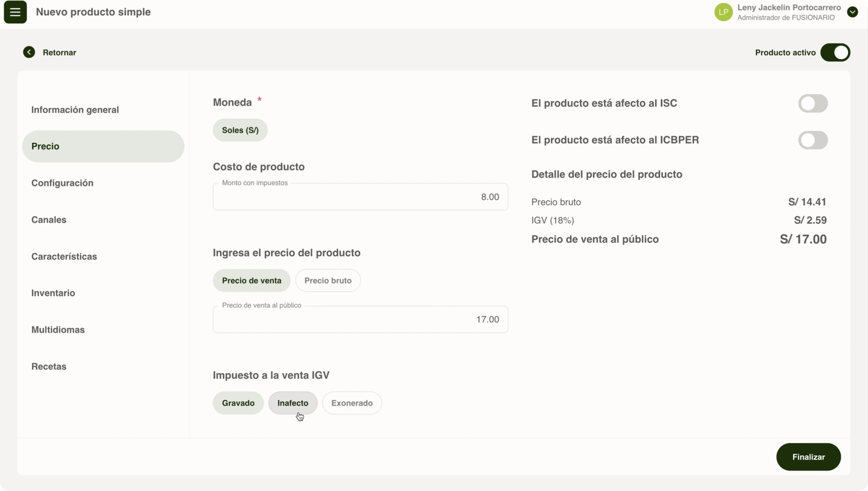
Task: Select the Soles (S/) currency chip
Action: coord(240,130)
